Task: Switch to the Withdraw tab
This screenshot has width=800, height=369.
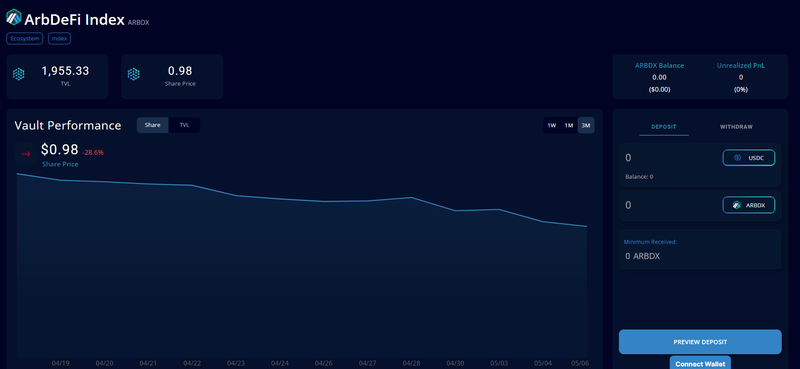Action: point(736,127)
